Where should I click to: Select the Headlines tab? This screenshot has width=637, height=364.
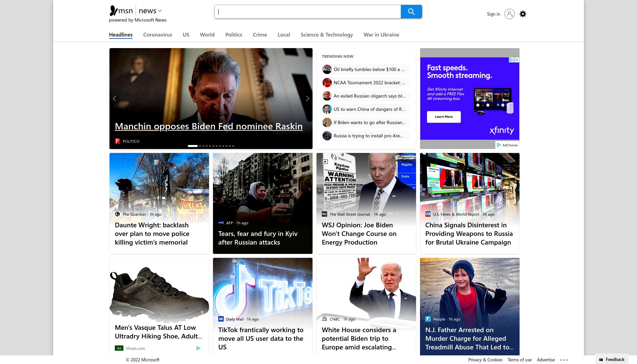(x=121, y=35)
